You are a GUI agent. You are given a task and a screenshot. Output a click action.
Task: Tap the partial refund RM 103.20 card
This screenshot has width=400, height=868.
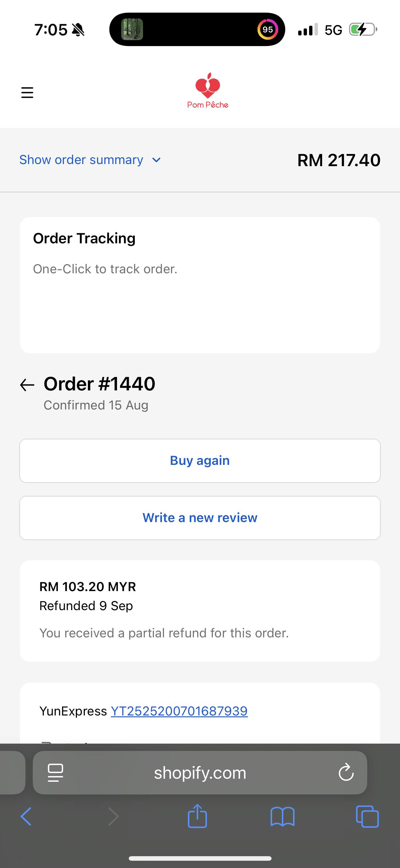point(200,610)
